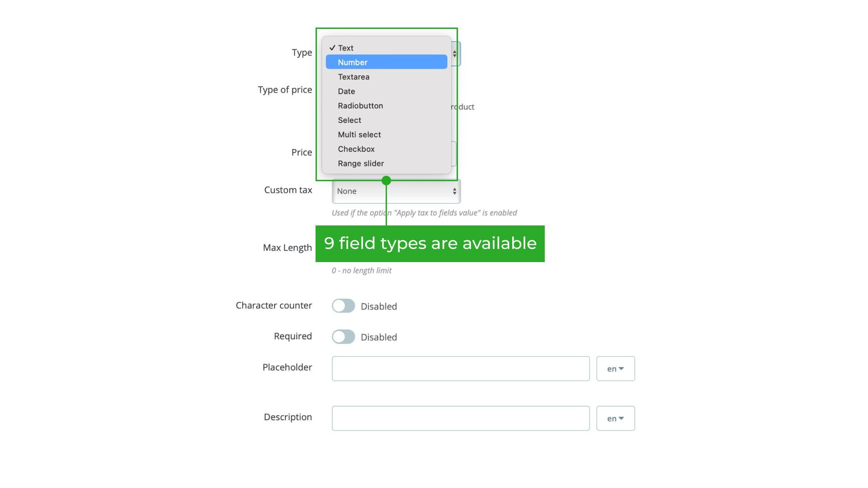868x488 pixels.
Task: Open the language selector next to Placeholder
Action: pos(615,368)
